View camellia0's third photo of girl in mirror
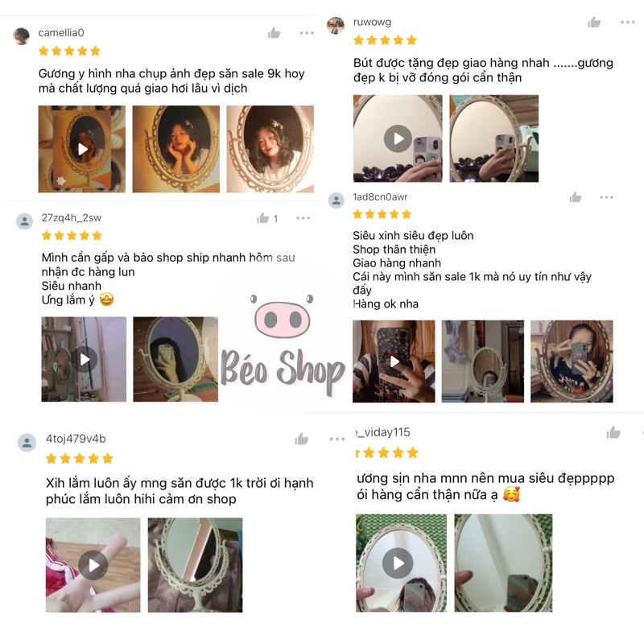This screenshot has height=644, width=644. coord(270,149)
